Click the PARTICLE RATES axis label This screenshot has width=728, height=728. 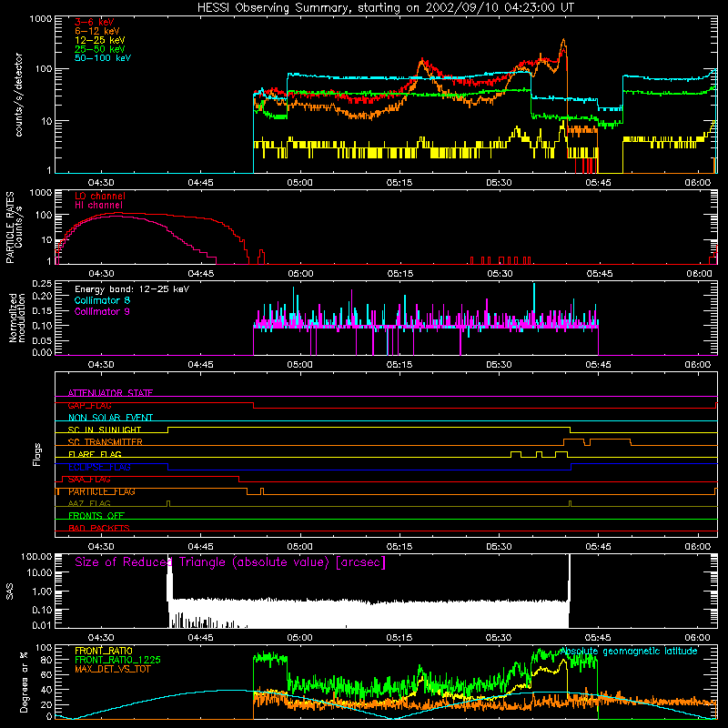(x=10, y=227)
